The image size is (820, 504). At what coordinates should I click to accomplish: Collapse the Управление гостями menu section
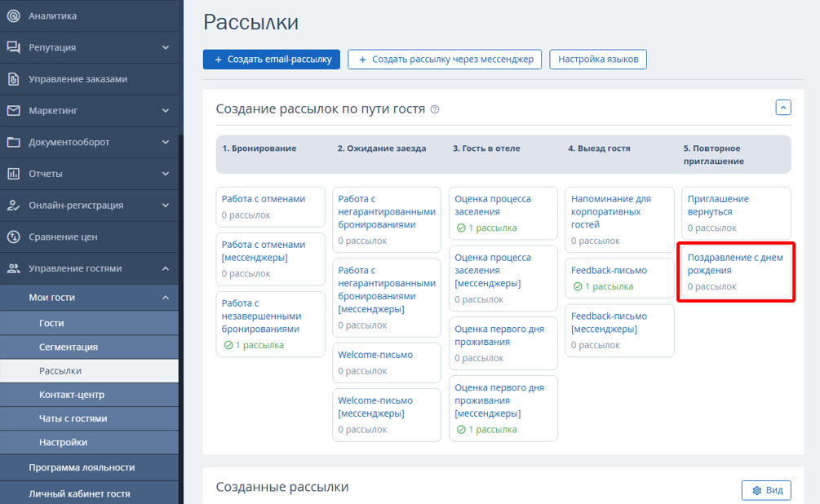pyautogui.click(x=166, y=268)
